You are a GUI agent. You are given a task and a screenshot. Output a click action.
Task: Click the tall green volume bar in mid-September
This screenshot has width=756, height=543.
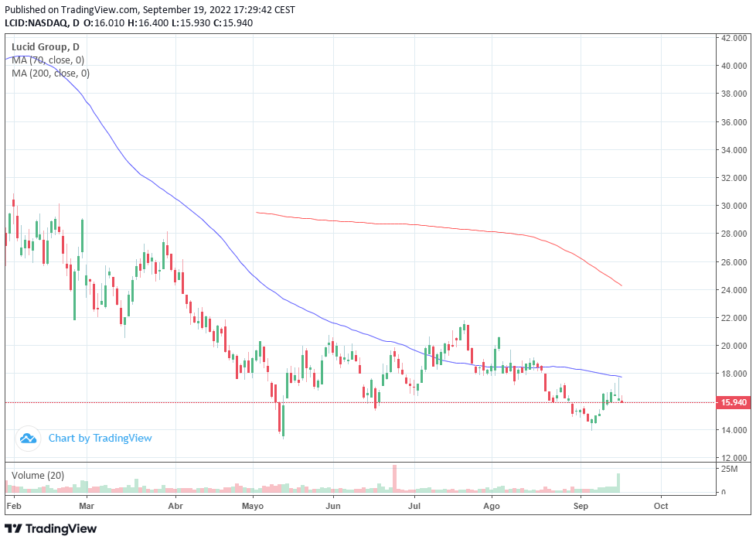point(618,483)
